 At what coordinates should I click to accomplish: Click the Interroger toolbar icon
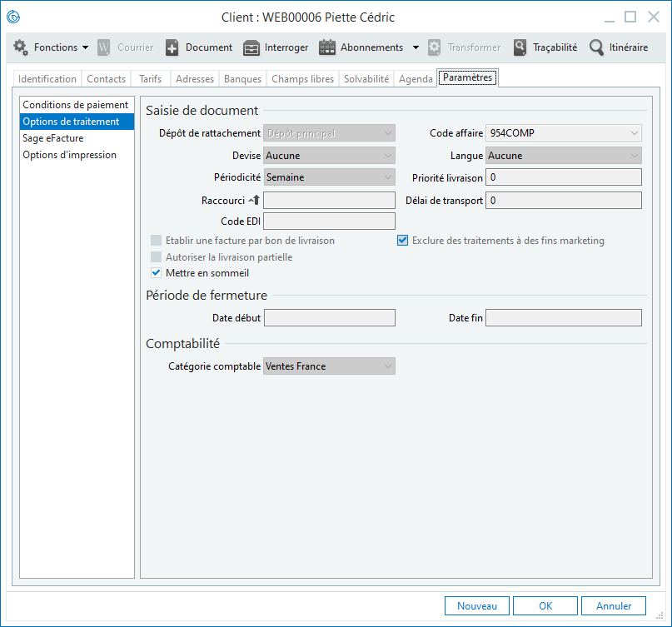[x=251, y=47]
